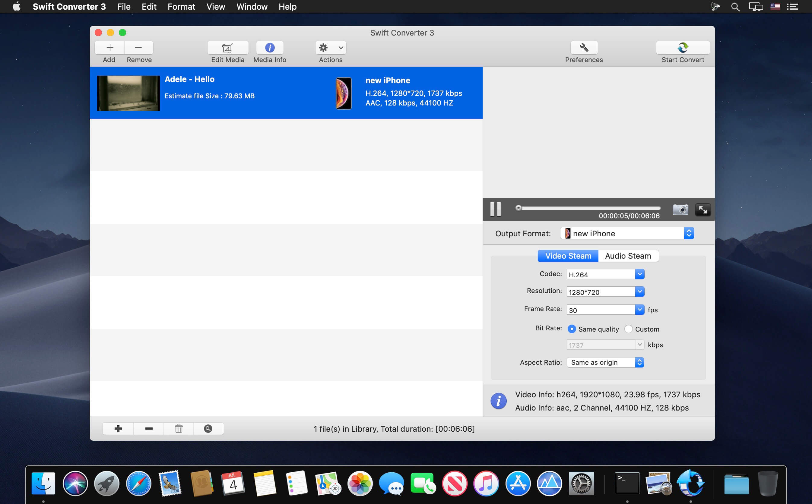Click the Start Convert button
The image size is (812, 504).
tap(683, 48)
